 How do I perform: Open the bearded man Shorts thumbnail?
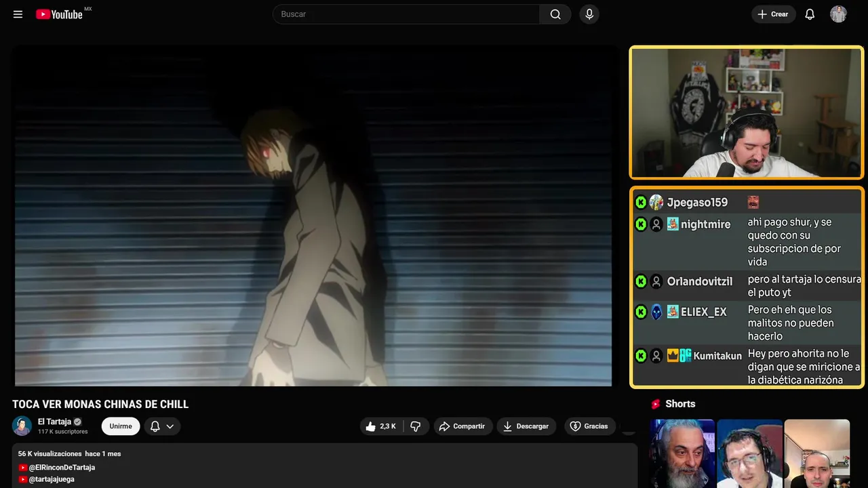tap(682, 453)
